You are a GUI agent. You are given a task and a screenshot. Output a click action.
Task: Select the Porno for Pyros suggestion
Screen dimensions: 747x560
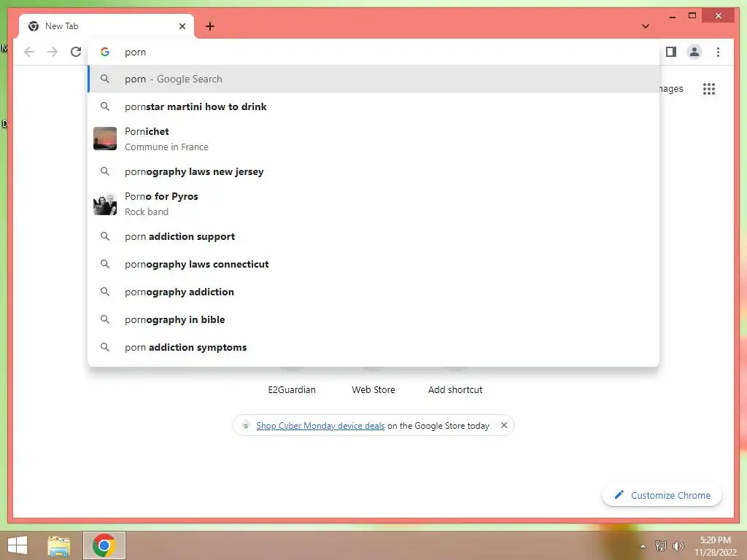(374, 204)
